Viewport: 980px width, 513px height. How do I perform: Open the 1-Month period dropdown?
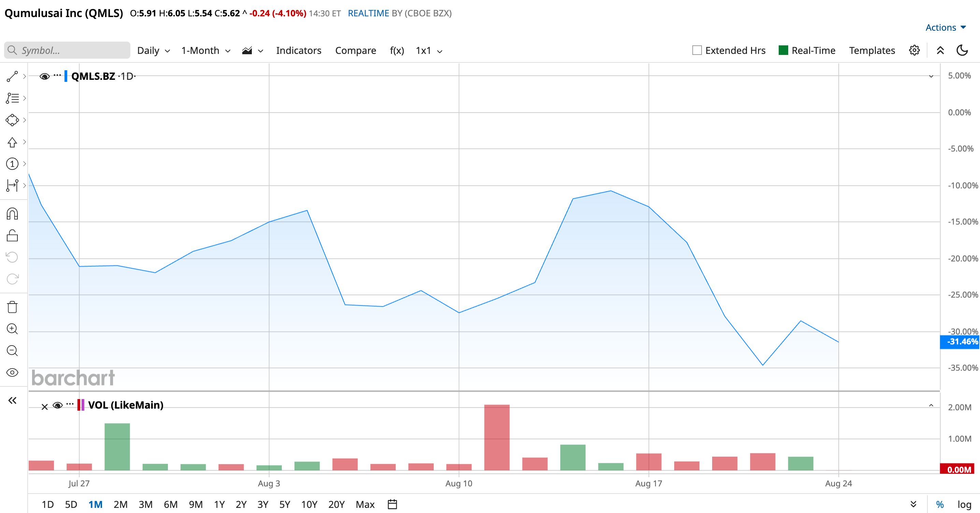pos(206,50)
